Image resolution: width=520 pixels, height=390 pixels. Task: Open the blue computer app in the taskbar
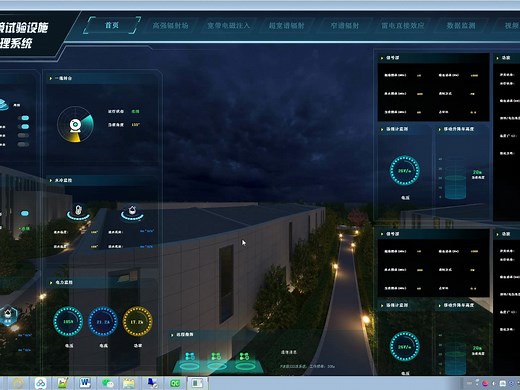point(152,383)
